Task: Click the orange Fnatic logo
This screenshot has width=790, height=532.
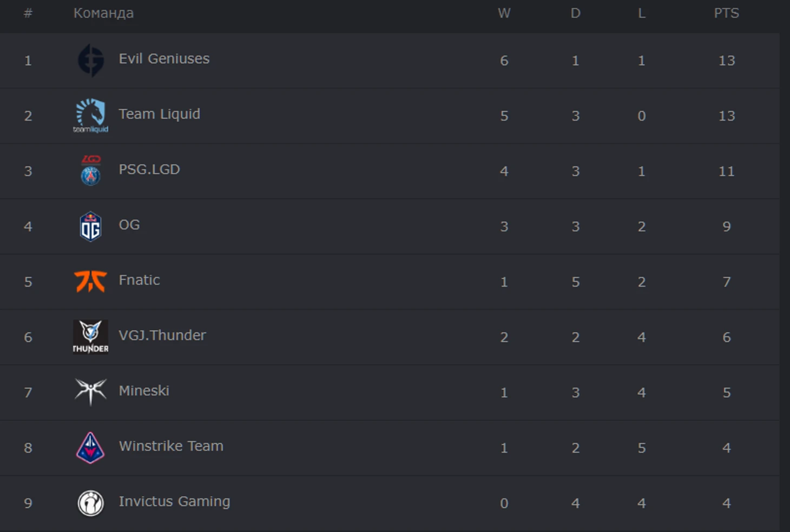Action: [90, 281]
